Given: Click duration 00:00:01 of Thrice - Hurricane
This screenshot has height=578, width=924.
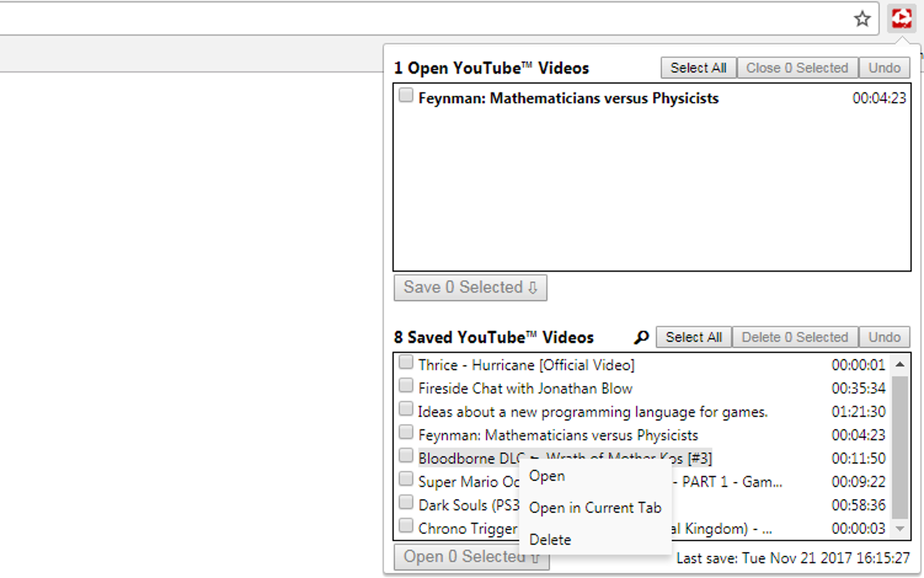Looking at the screenshot, I should coord(858,365).
